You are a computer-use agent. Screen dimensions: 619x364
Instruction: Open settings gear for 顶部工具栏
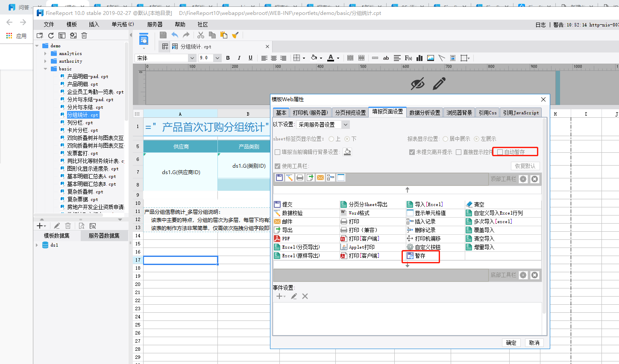tap(523, 179)
